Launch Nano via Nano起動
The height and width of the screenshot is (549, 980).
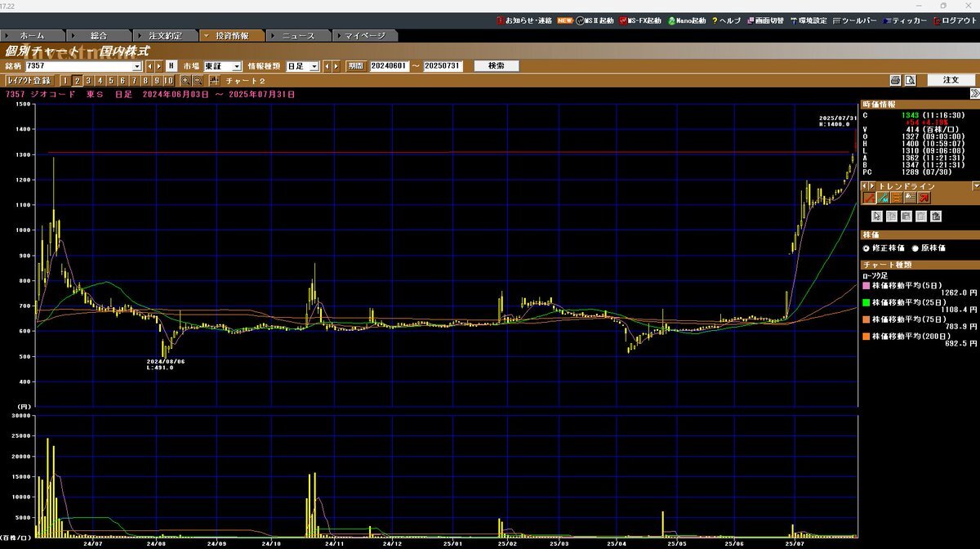tap(687, 20)
